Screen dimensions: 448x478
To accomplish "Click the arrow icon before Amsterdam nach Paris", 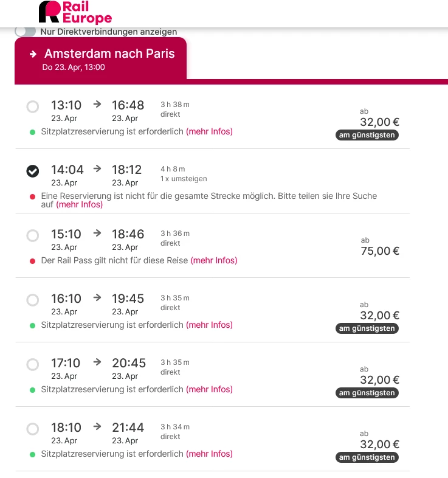I will point(33,54).
